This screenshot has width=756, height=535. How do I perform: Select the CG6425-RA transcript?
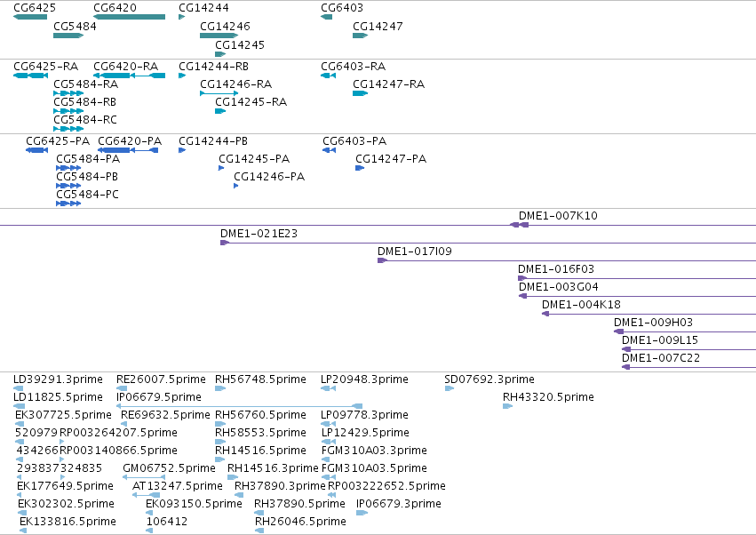point(30,76)
